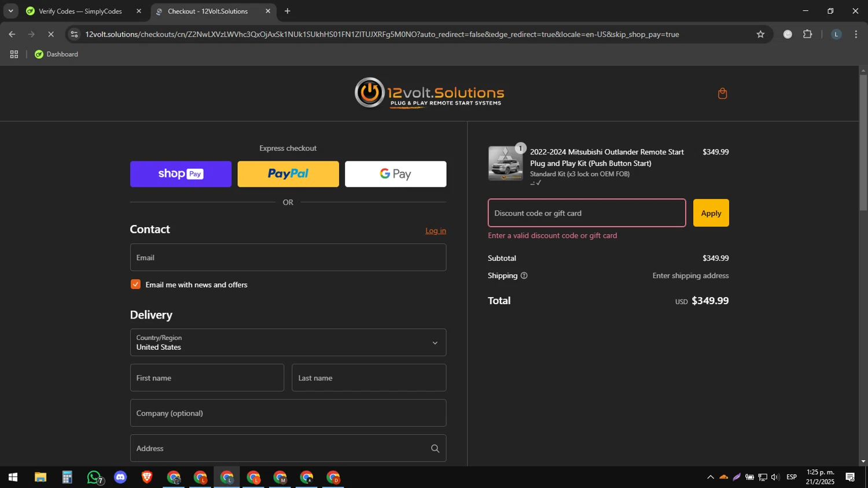
Task: Open the Windows Start menu
Action: [13, 478]
